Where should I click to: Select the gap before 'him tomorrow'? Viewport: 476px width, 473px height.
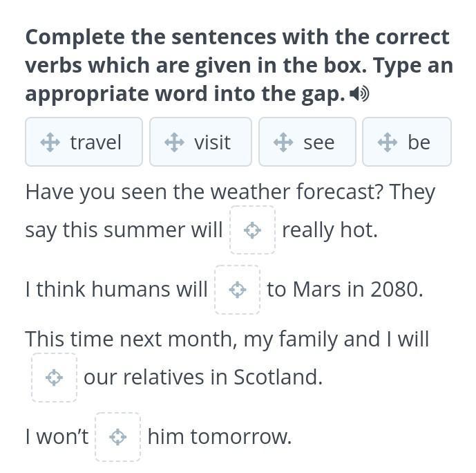[118, 437]
